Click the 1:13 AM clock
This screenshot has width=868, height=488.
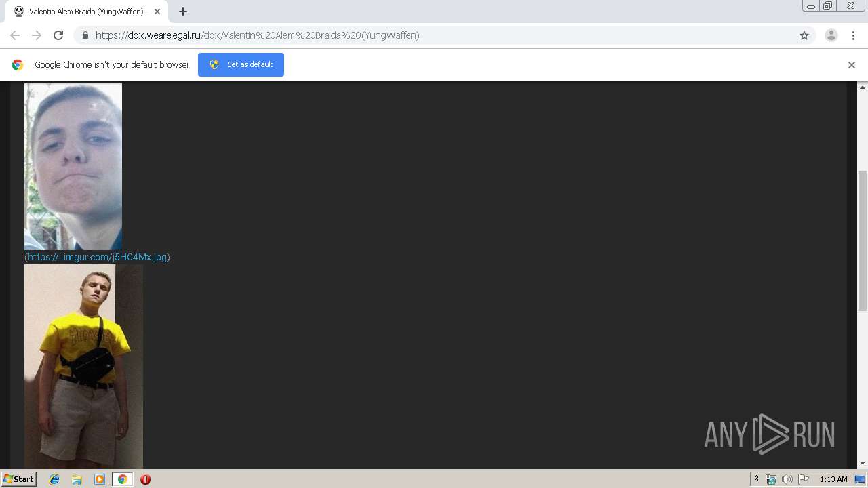click(833, 479)
